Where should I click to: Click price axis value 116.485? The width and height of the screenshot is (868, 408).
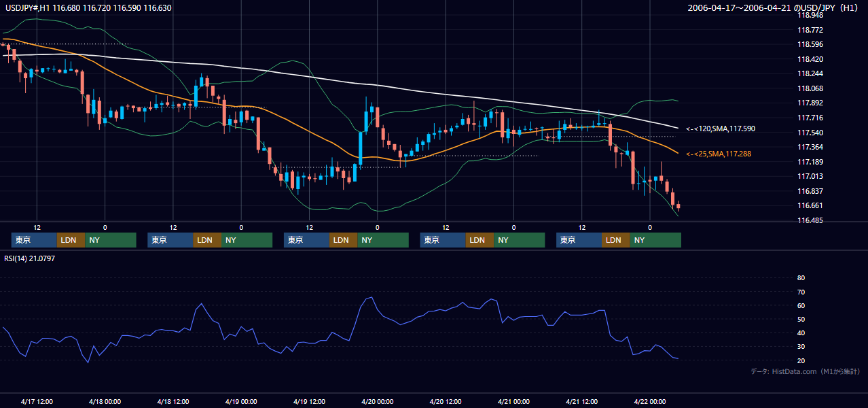click(810, 221)
